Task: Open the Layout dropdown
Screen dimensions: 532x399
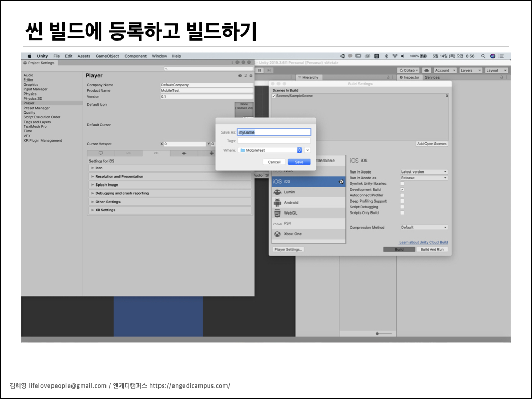Action: click(x=496, y=70)
